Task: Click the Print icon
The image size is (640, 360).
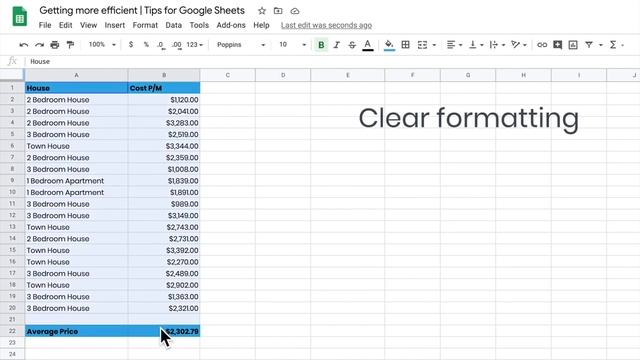Action: click(x=55, y=45)
